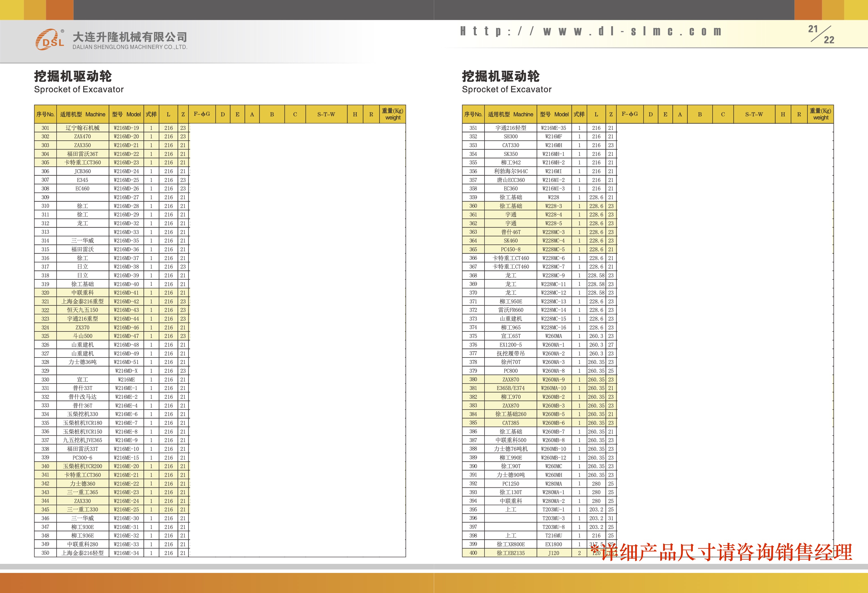Click the 上海金泰216重型 cell
868x593 pixels.
[x=83, y=301]
